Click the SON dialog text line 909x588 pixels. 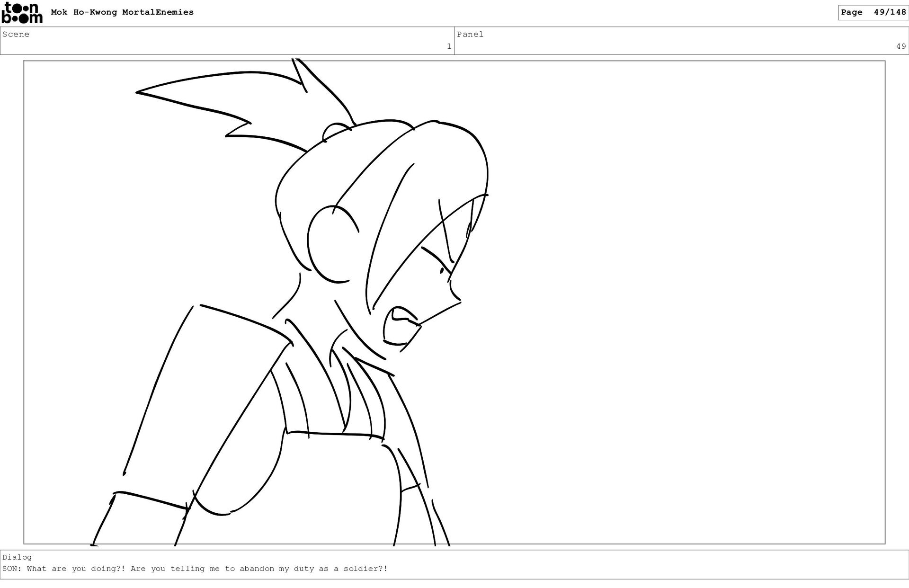pos(195,569)
